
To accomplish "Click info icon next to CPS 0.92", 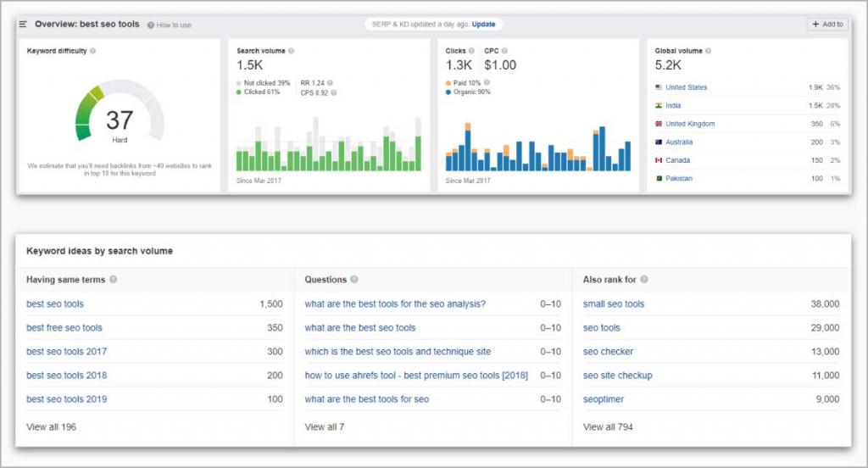I will coord(334,93).
